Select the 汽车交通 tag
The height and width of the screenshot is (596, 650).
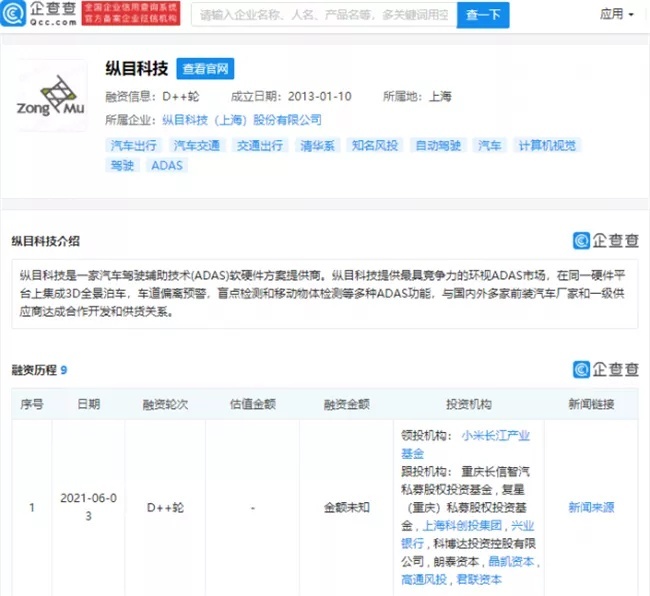[197, 145]
